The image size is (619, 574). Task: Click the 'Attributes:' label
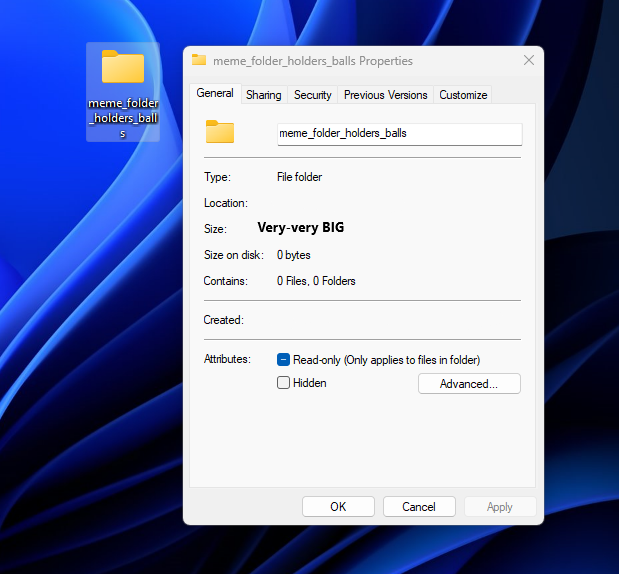(227, 359)
